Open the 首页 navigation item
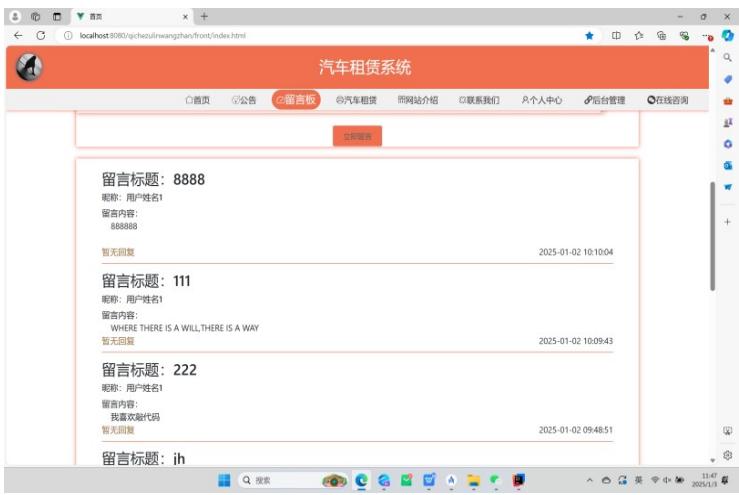Viewport: 739px width, 495px height. pyautogui.click(x=198, y=100)
